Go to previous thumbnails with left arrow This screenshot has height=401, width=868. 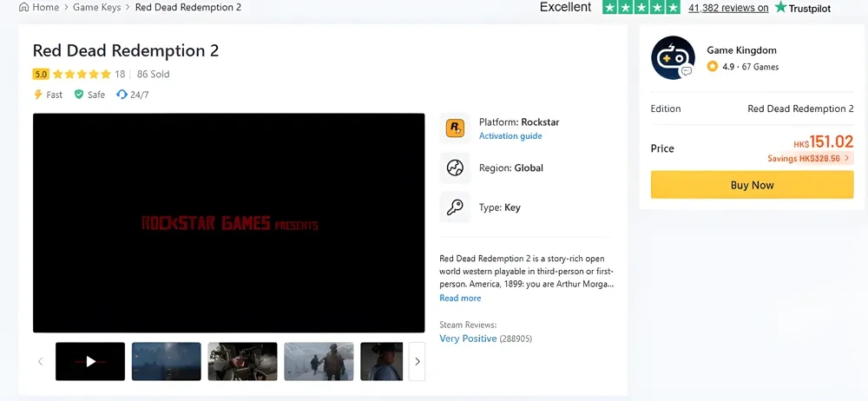(x=40, y=362)
